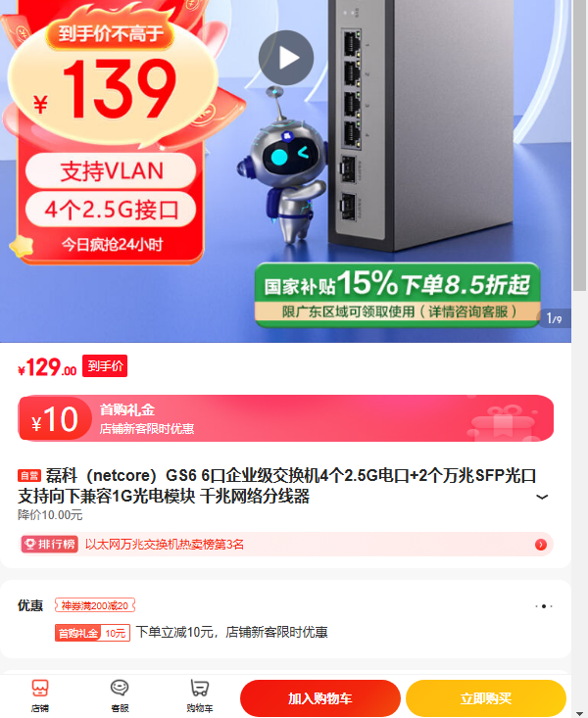The image size is (588, 718).
Task: Open the store (店铺) icon
Action: click(40, 695)
